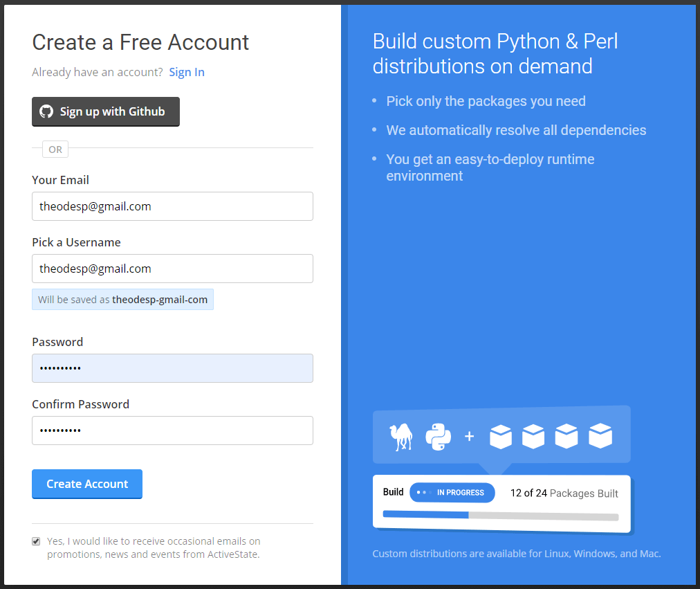The width and height of the screenshot is (700, 589).
Task: Click the Sign up with Github button
Action: pos(105,111)
